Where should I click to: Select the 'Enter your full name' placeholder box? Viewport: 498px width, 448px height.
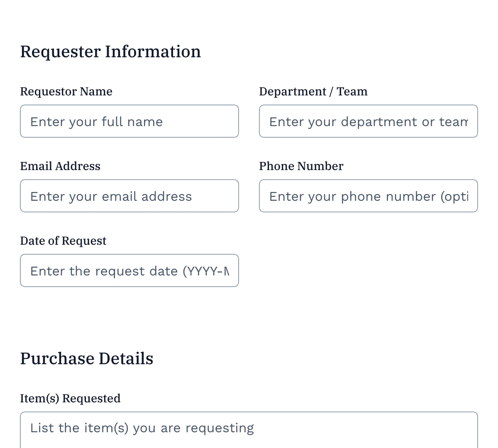[129, 121]
